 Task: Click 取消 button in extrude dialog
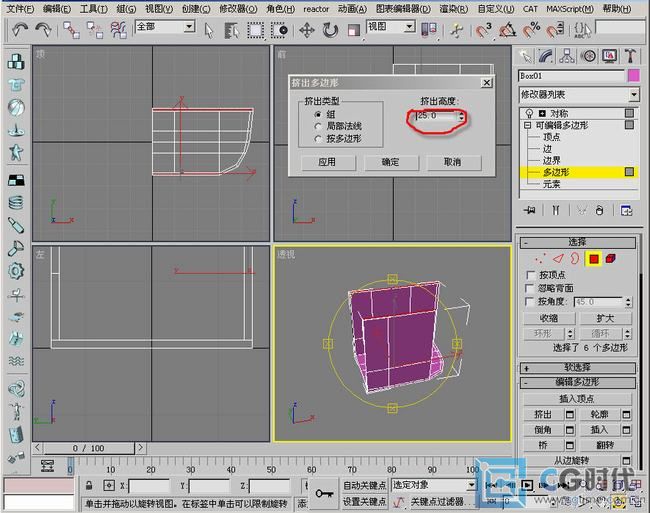tap(453, 162)
